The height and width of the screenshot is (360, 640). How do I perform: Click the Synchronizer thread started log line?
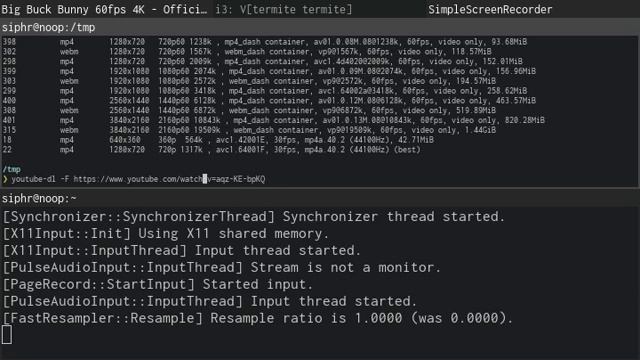pos(254,217)
